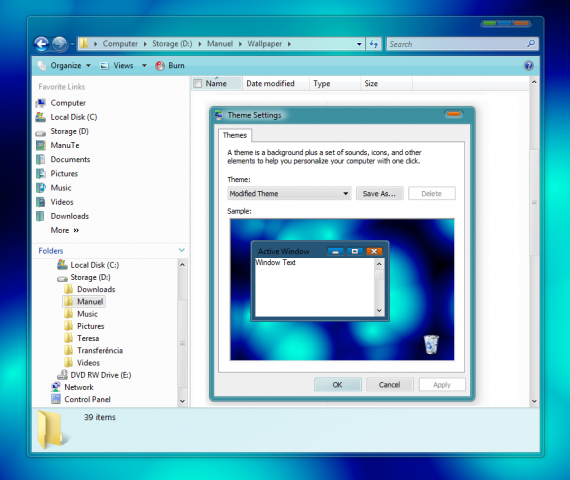Open the Views dropdown arrow

(144, 66)
